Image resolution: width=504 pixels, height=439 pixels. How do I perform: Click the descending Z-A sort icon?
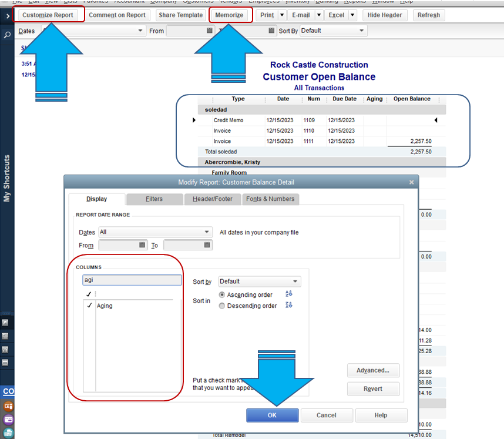pos(288,305)
